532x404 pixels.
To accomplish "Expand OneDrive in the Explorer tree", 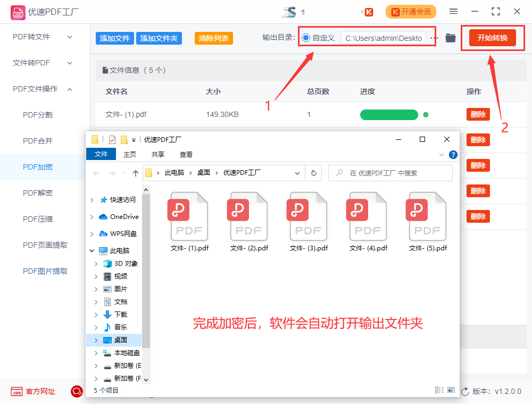I will [x=92, y=217].
